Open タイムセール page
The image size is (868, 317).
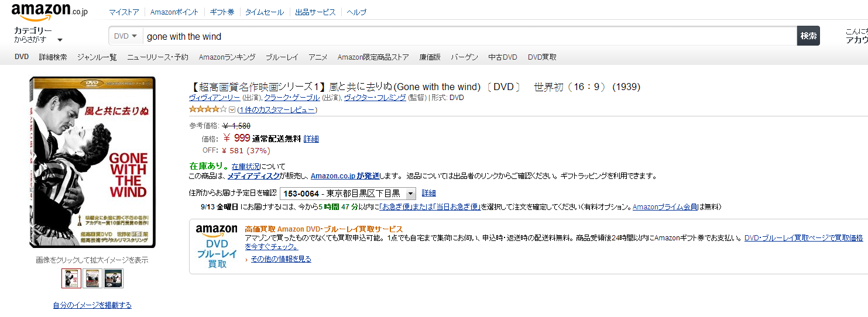(x=265, y=12)
